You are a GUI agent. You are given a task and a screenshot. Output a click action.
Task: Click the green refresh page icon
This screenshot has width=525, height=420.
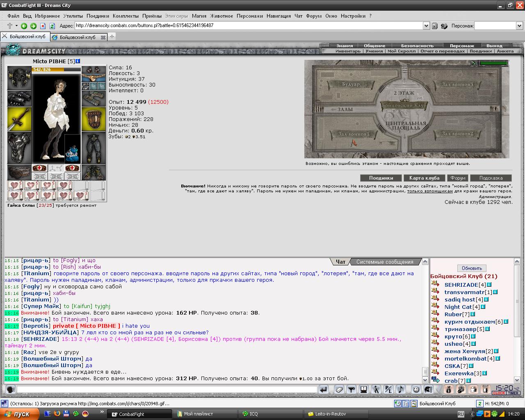[x=52, y=26]
